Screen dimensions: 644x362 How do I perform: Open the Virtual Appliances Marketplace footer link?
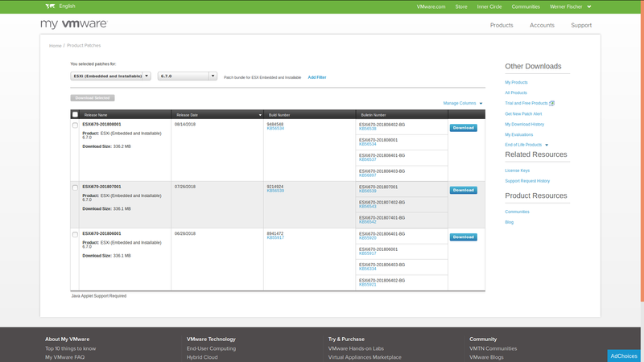click(365, 357)
